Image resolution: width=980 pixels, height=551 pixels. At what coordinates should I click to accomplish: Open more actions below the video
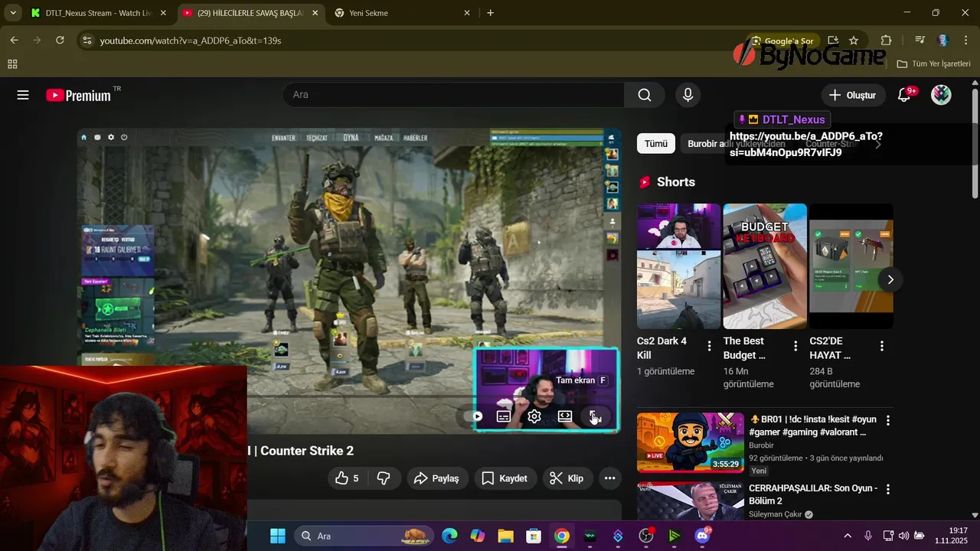609,478
